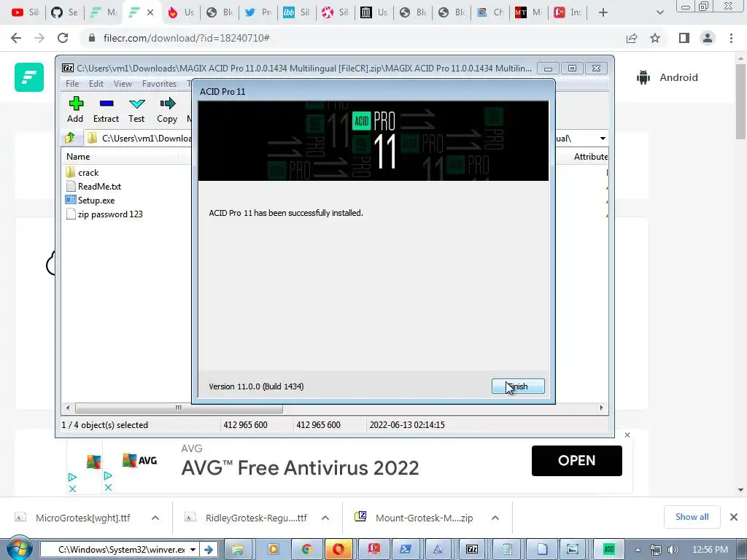
Task: Click the OPEN button on AVG ad
Action: click(x=576, y=461)
